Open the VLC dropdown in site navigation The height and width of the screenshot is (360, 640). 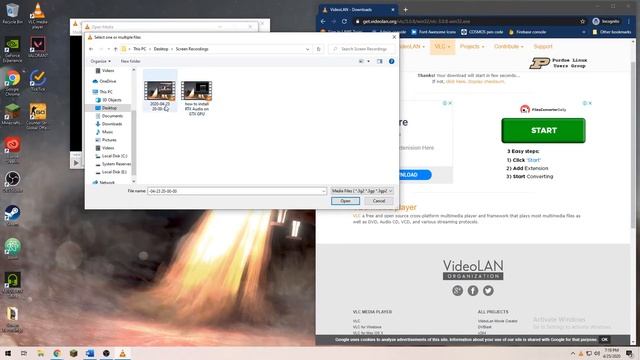[x=442, y=47]
